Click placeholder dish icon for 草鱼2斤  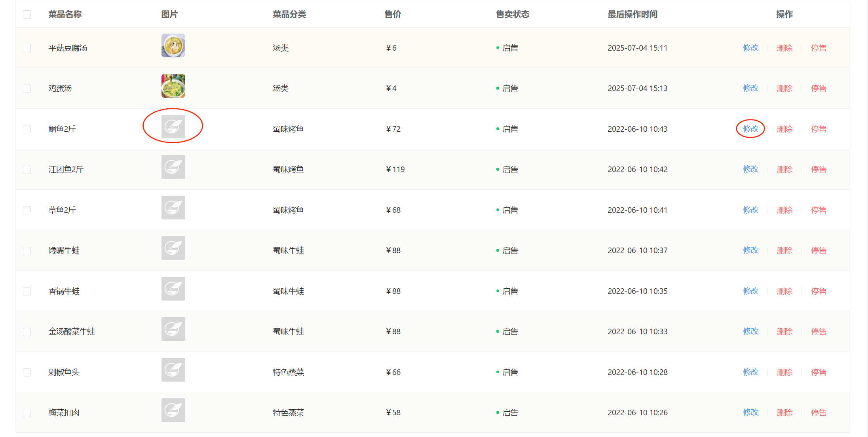coord(173,208)
